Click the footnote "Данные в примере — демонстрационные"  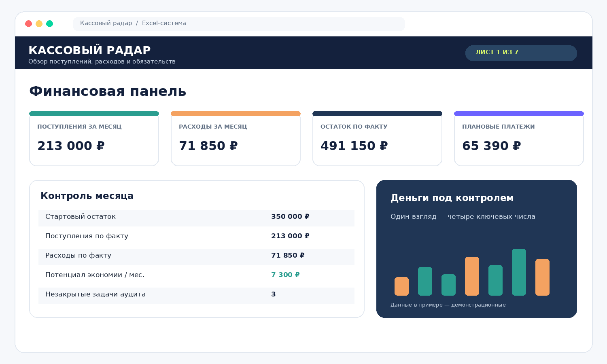[x=448, y=305]
